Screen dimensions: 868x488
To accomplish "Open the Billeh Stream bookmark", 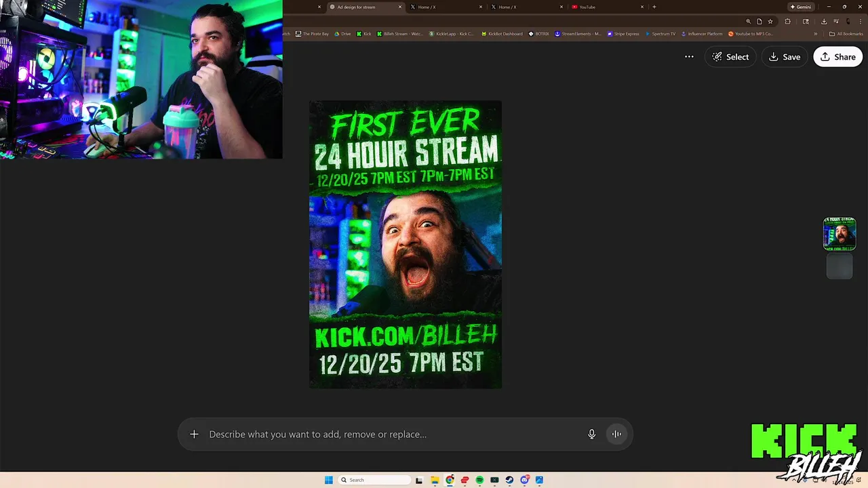I will (400, 34).
